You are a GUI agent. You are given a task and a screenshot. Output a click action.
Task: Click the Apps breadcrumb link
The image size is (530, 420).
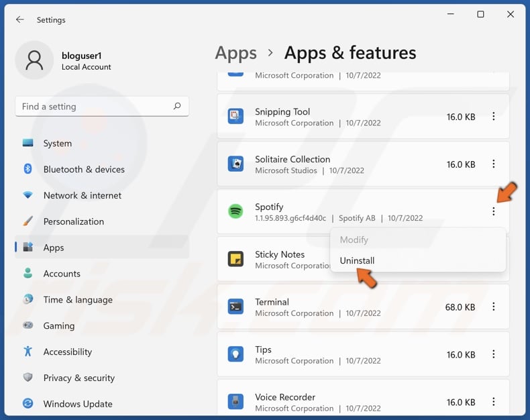[x=235, y=53]
